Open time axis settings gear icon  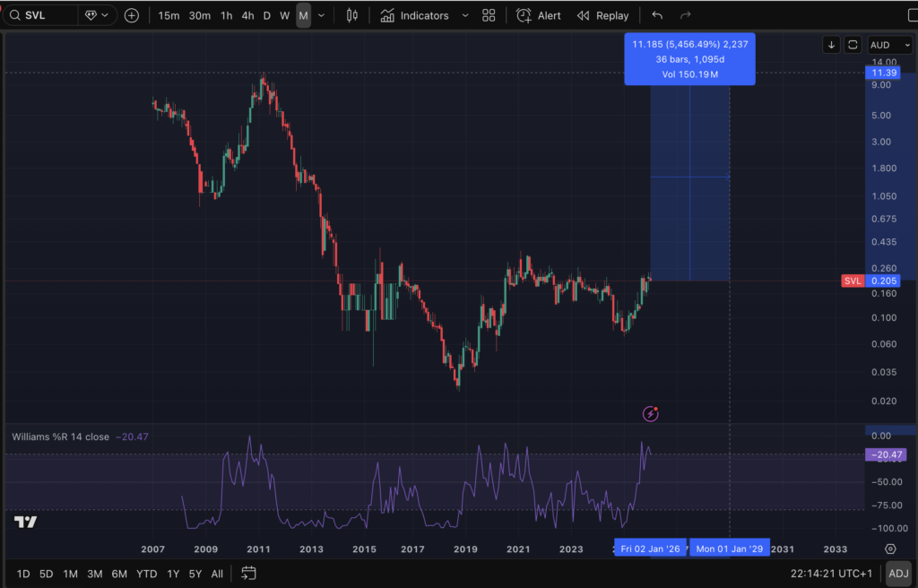coord(890,549)
